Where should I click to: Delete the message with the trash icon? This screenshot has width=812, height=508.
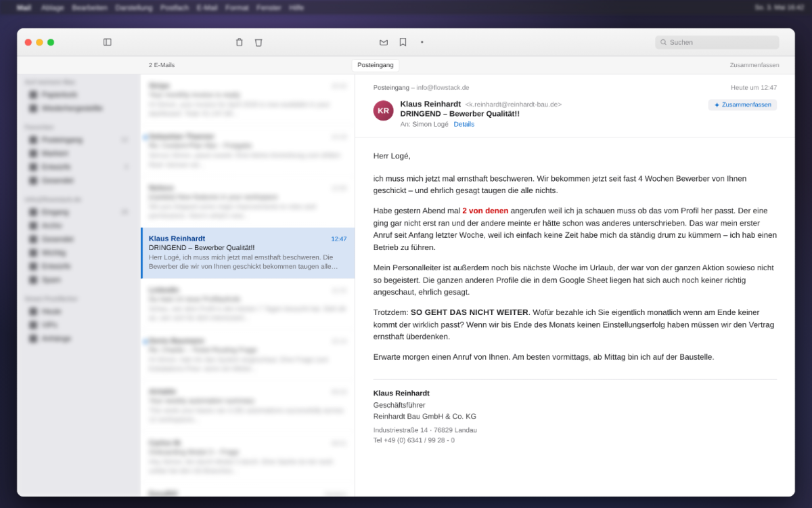(x=258, y=42)
